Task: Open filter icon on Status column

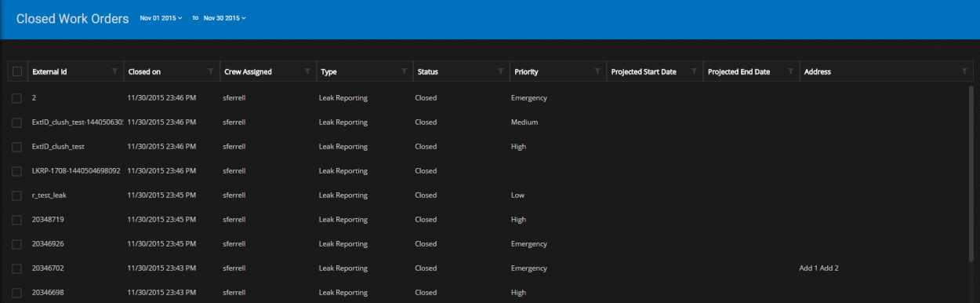Action: 500,71
